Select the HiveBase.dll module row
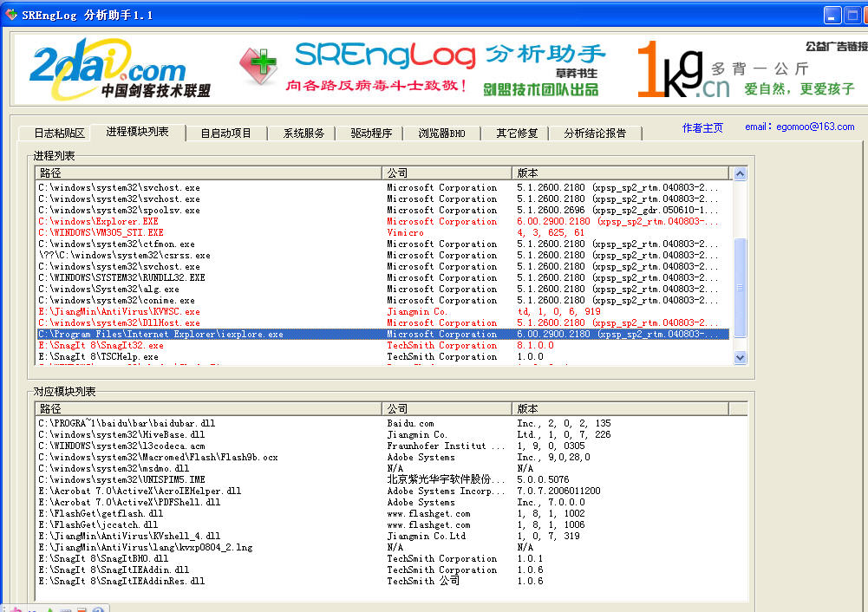 coord(383,434)
